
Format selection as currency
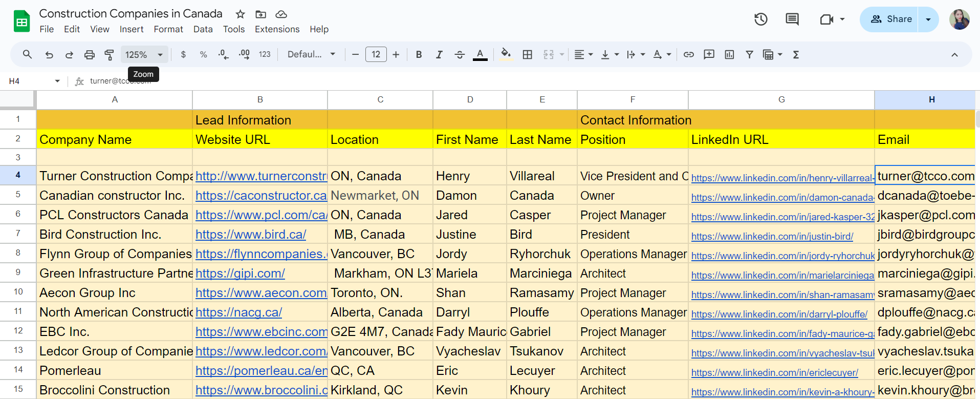pyautogui.click(x=183, y=54)
